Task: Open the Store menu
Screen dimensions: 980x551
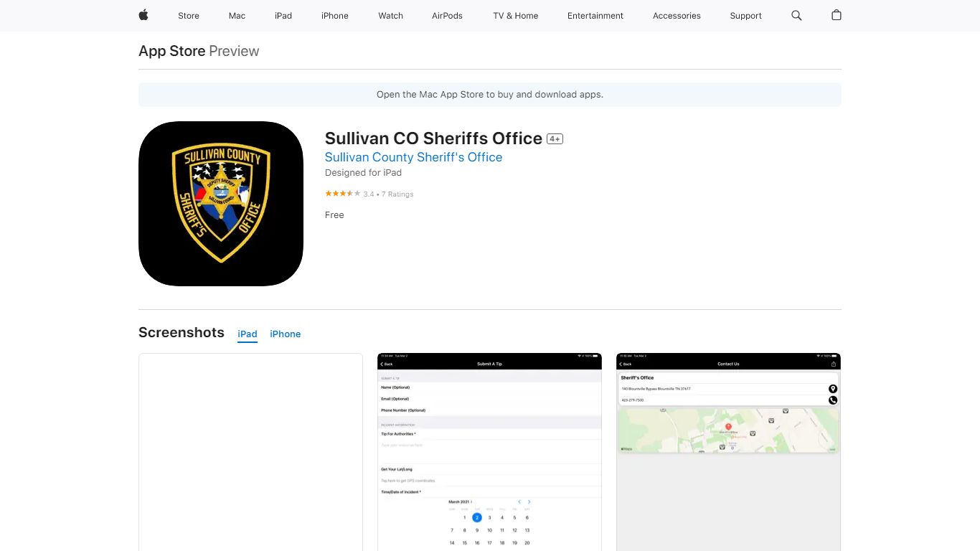Action: point(189,16)
